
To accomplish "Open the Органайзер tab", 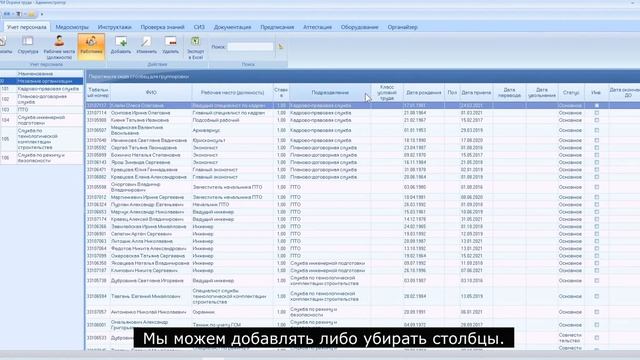I will point(402,27).
